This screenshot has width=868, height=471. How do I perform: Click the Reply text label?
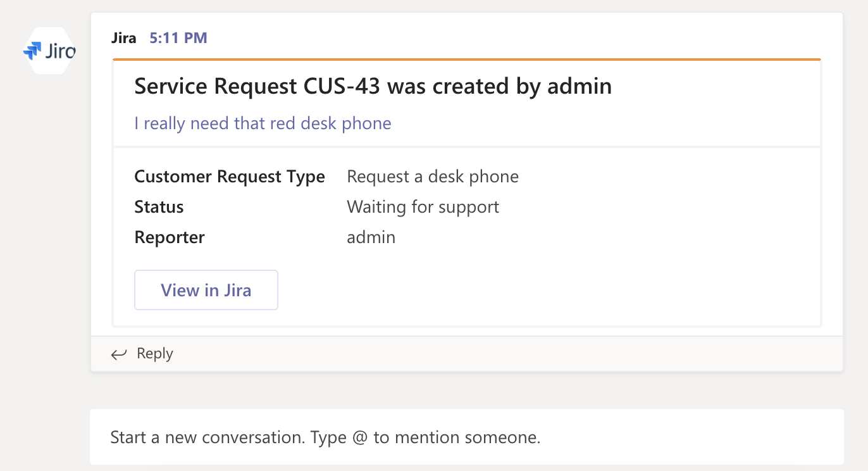(x=155, y=354)
